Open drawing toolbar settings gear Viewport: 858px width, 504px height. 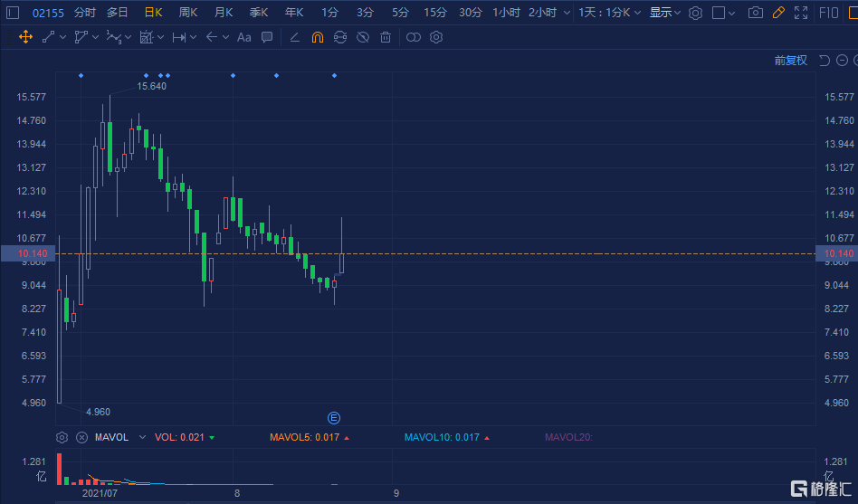click(436, 37)
